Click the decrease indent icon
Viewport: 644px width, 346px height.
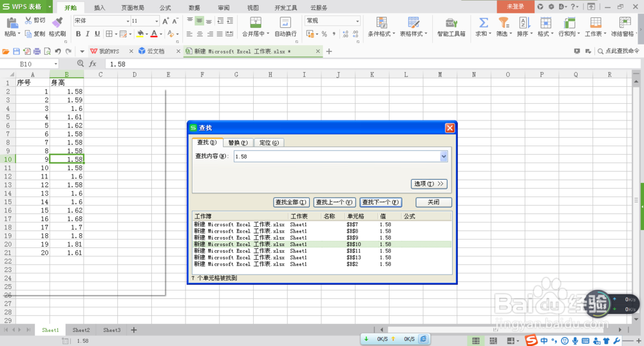220,21
